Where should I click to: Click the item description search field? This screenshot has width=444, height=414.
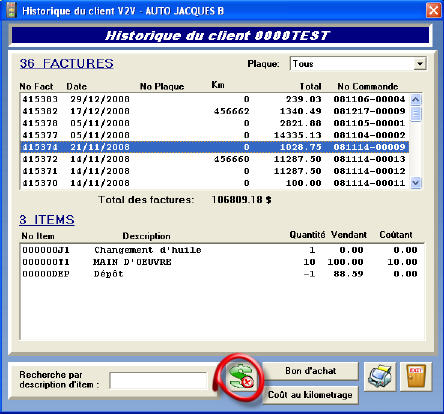158,380
